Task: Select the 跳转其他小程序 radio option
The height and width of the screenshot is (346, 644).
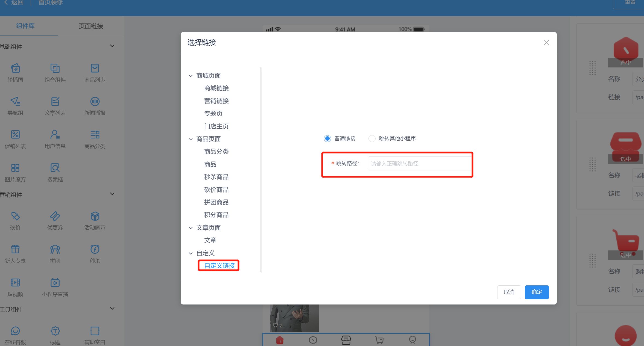Action: pyautogui.click(x=372, y=138)
